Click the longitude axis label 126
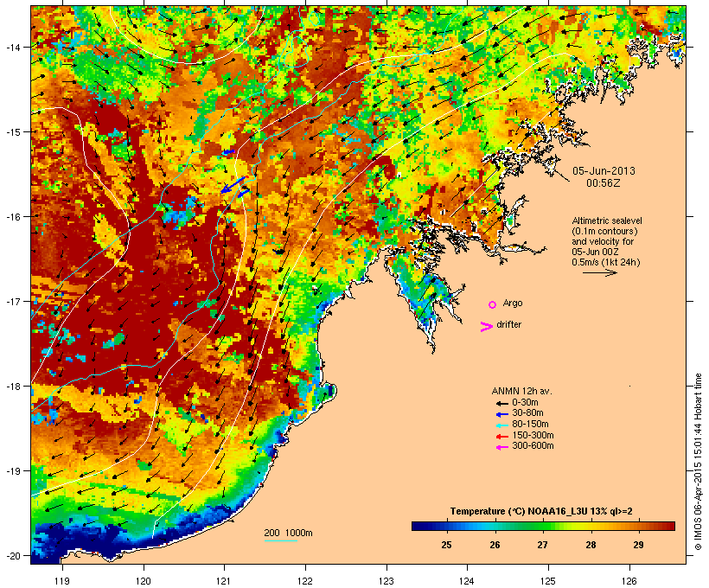 629,581
